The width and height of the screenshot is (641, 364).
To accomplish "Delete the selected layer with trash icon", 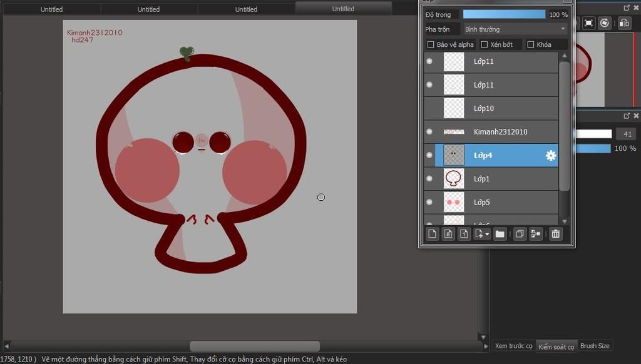I will click(x=556, y=234).
